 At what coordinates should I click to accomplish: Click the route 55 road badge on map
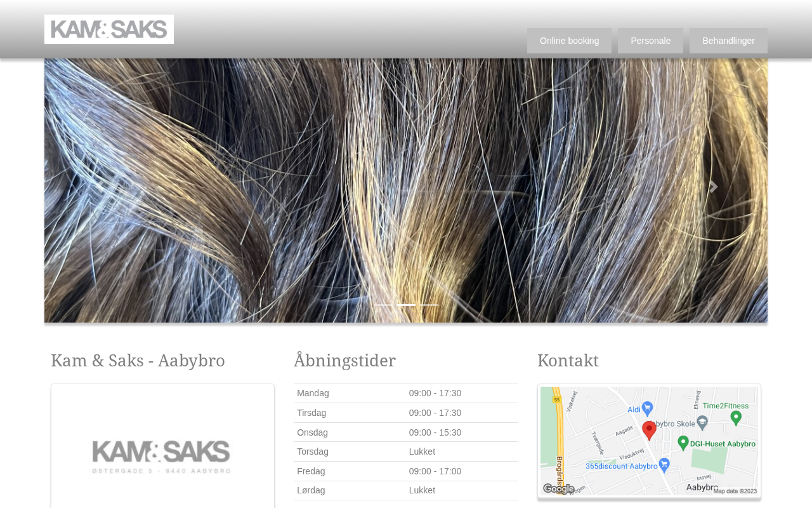[x=557, y=399]
